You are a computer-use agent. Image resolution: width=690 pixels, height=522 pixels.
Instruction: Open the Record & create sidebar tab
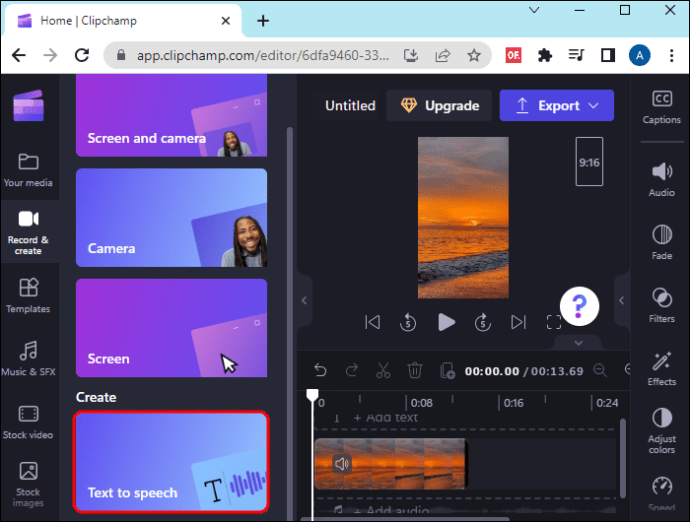[28, 232]
